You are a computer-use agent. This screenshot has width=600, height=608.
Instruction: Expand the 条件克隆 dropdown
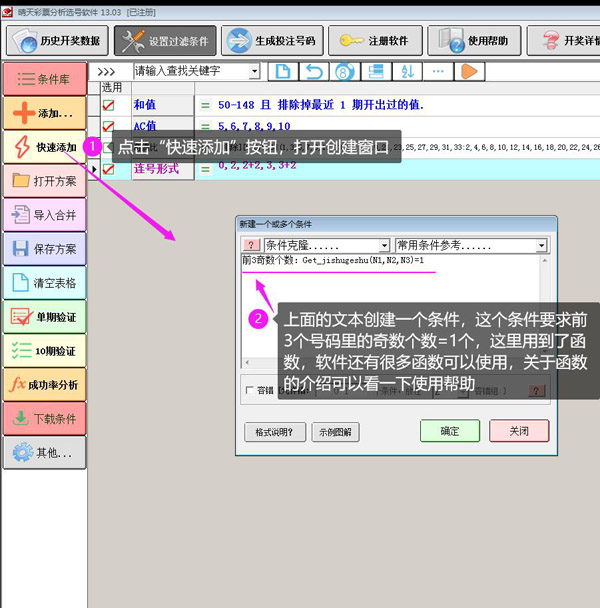click(384, 245)
